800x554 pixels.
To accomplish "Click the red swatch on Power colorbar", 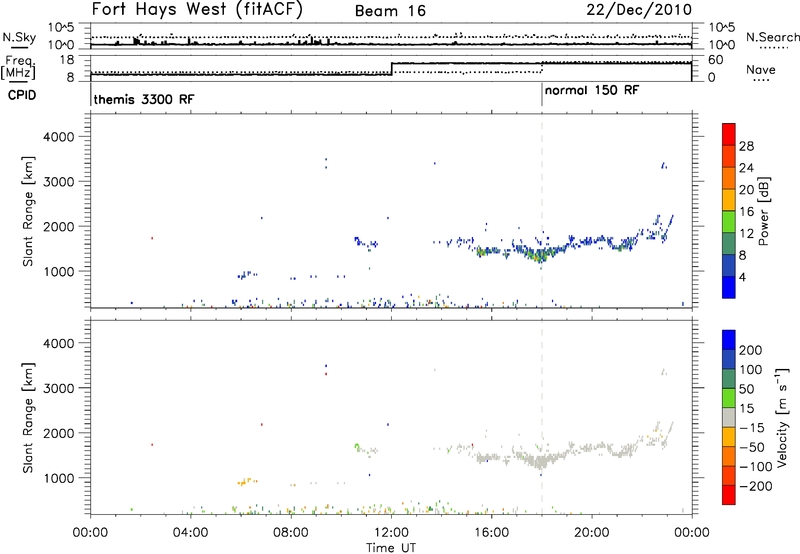I will point(729,134).
